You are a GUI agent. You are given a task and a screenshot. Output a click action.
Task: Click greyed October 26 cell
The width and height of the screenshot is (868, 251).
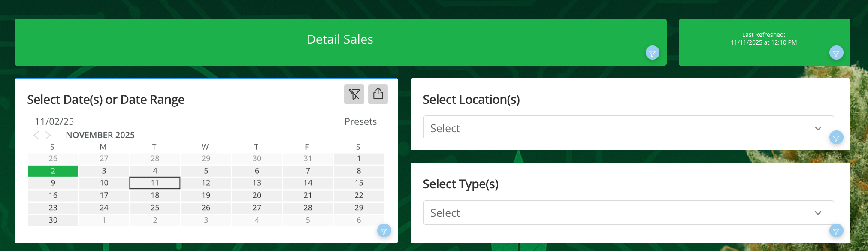pos(53,158)
